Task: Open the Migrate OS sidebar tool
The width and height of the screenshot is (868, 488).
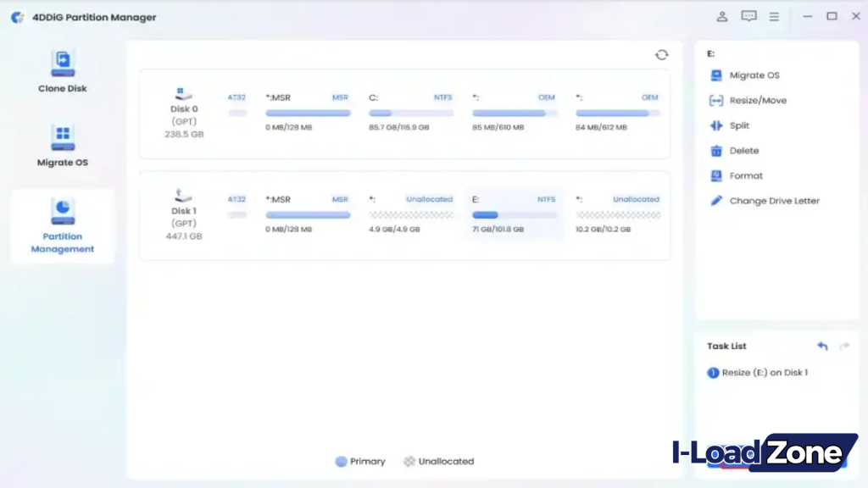Action: pos(61,144)
